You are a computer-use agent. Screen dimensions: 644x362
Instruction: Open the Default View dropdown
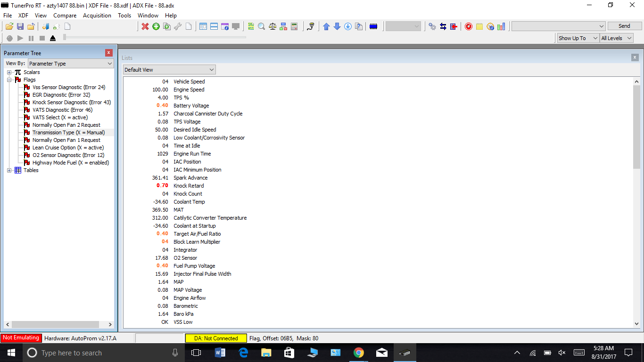pos(169,70)
